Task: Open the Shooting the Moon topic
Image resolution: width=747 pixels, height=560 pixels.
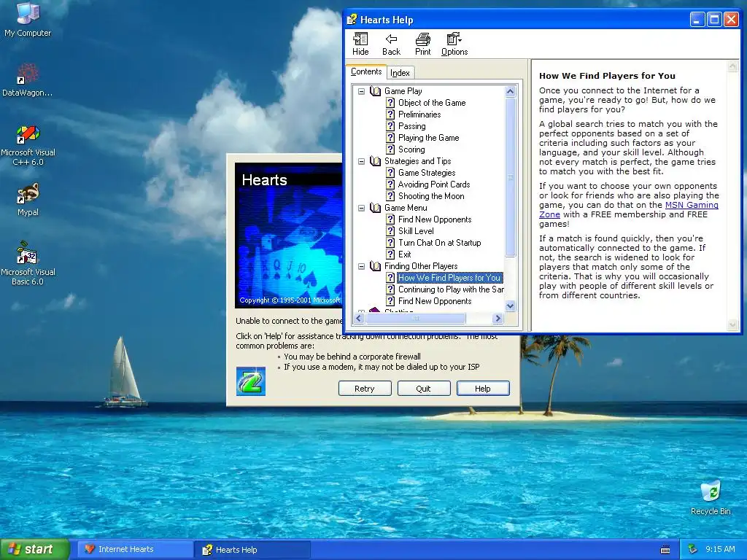Action: pos(430,196)
